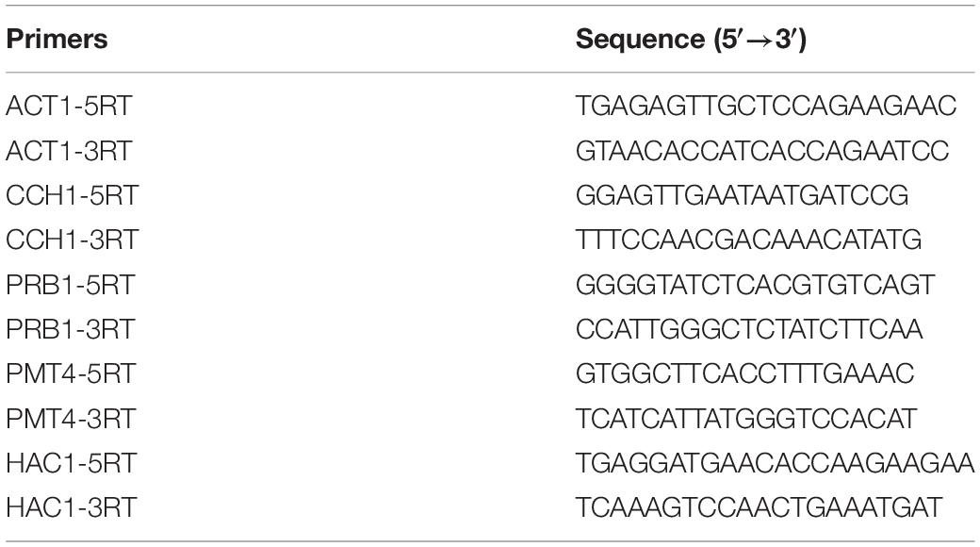The width and height of the screenshot is (980, 547).
Task: Click sequence TGAGAGTTGCTCCAGAAGAAC
Action: [766, 106]
